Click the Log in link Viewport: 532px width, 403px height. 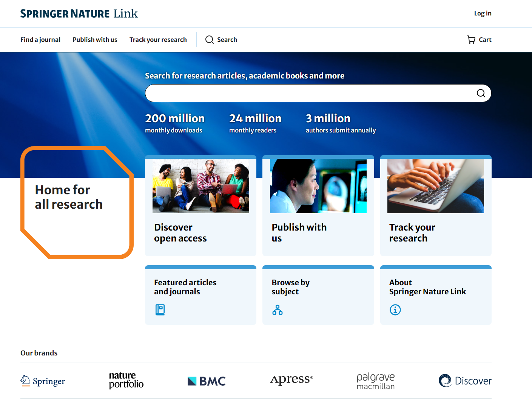[x=483, y=13]
